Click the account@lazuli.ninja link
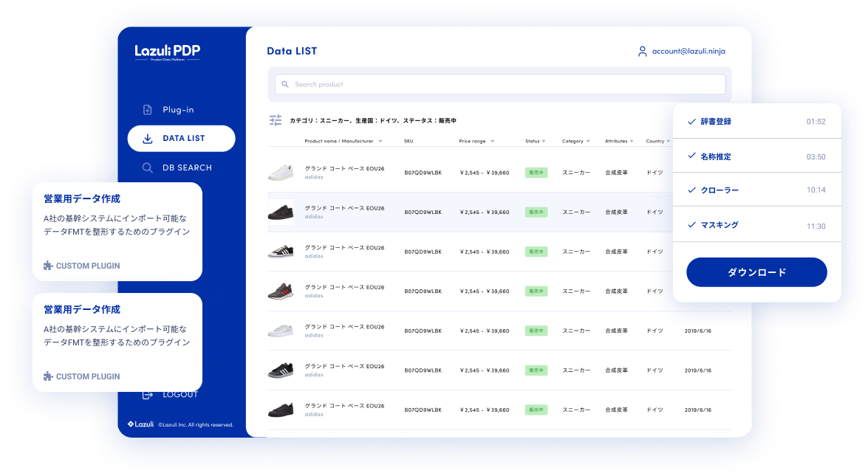Screen dimensions: 868x476 (x=687, y=51)
